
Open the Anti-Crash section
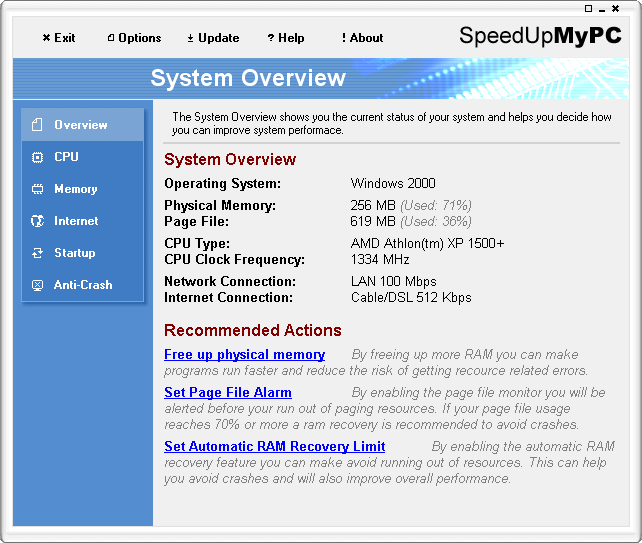click(83, 285)
